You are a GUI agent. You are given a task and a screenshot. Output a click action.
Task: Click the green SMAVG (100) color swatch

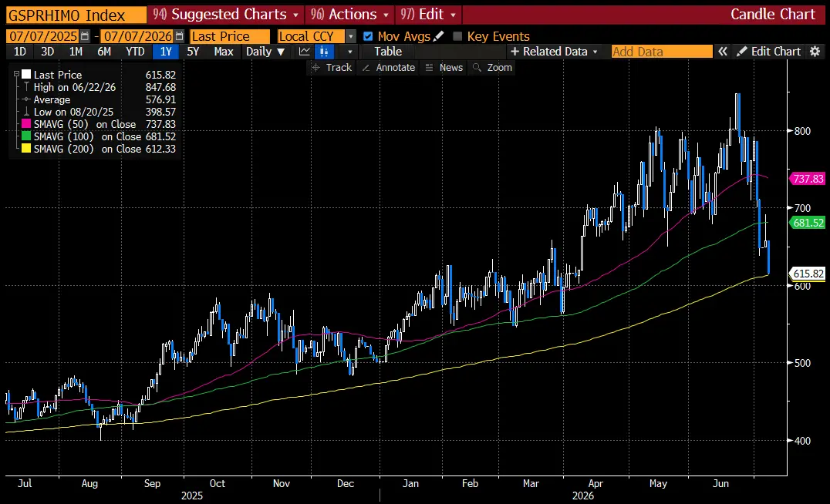(26, 136)
